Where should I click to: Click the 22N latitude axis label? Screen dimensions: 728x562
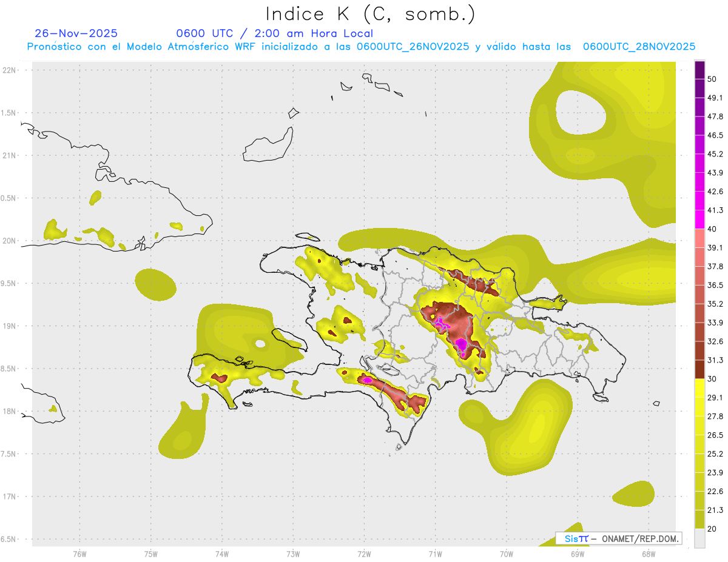pos(10,70)
